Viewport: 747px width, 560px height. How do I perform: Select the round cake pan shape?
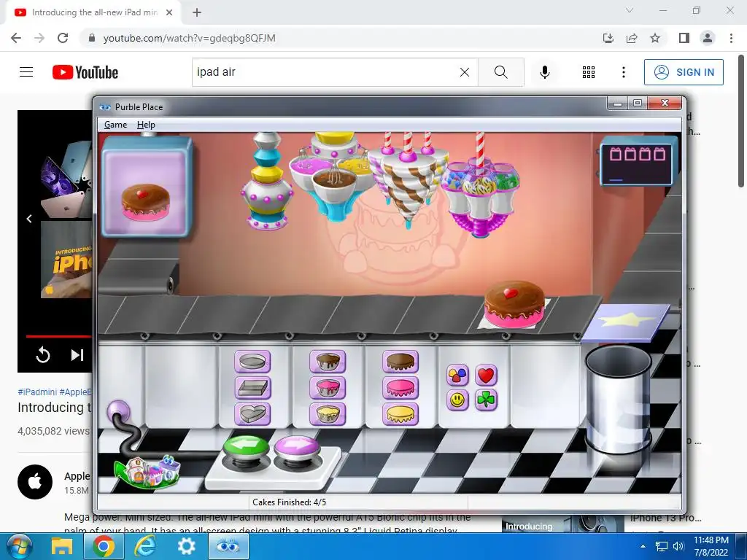click(252, 362)
